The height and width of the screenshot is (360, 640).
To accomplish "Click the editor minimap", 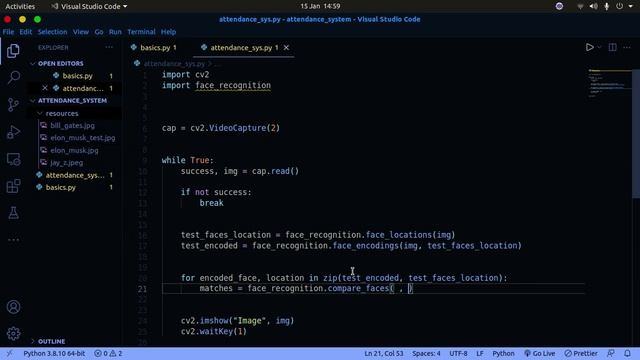I will (609, 84).
